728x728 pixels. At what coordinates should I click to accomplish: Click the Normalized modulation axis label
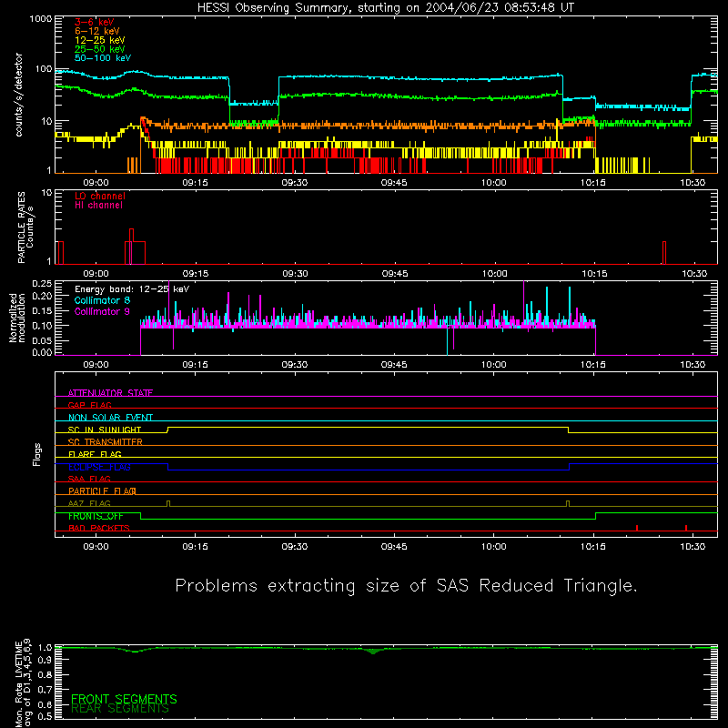(x=17, y=318)
